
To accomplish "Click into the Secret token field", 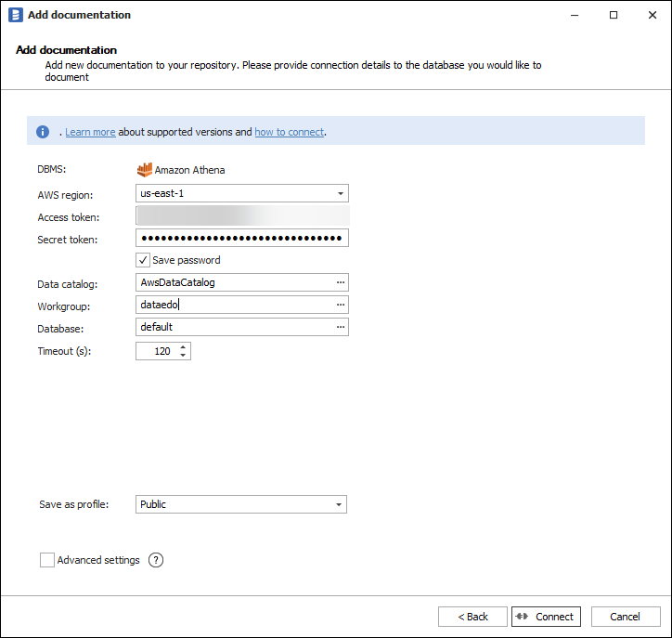I will pyautogui.click(x=241, y=239).
